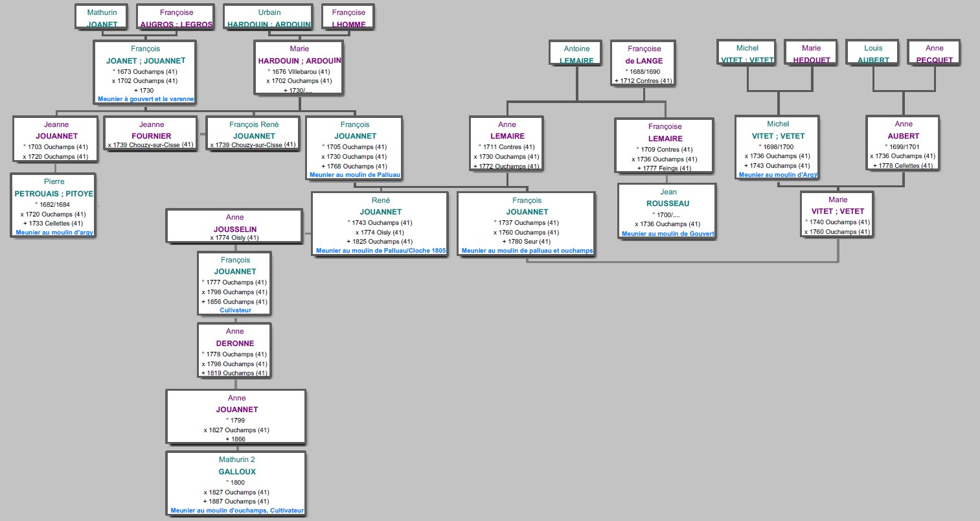
Task: Open 'Meunier au moulin de Palluau/Cloche 1805' link
Action: [x=381, y=251]
